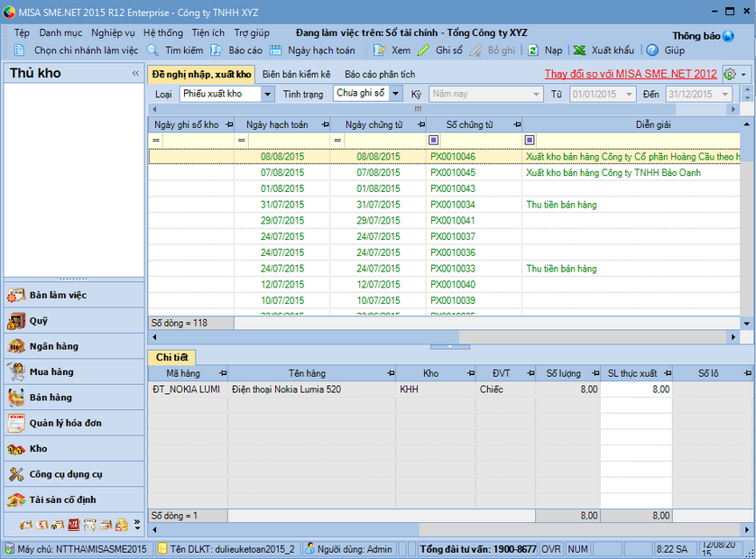This screenshot has height=559, width=756.
Task: Open the Hệ thống menu
Action: (x=163, y=32)
